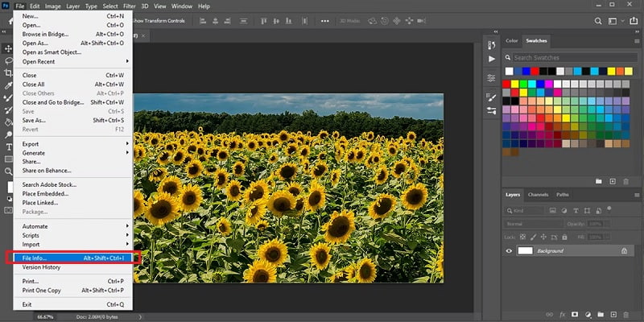
Task: Click the align bottom edges icon
Action: [290, 21]
